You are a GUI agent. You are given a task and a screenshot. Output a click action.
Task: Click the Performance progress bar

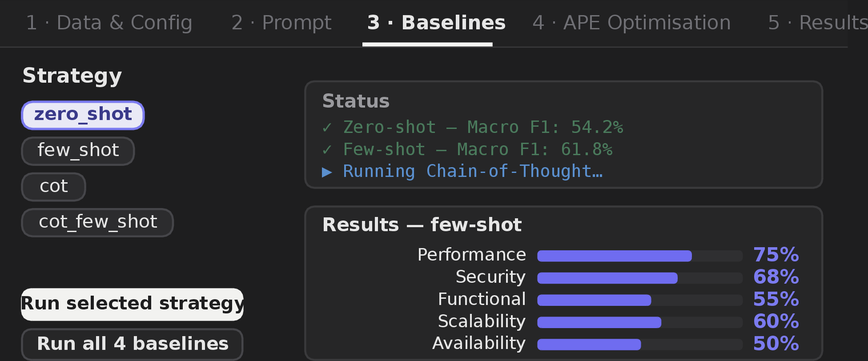640,256
